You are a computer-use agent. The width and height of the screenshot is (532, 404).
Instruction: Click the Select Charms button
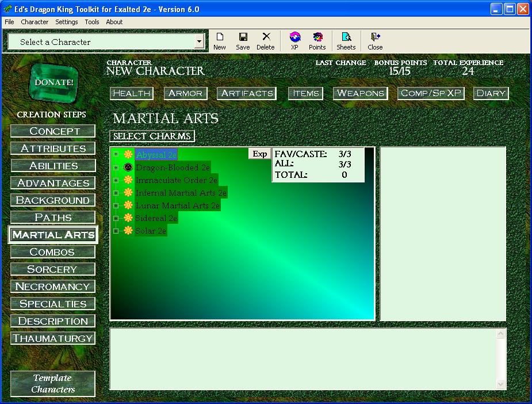tap(152, 136)
